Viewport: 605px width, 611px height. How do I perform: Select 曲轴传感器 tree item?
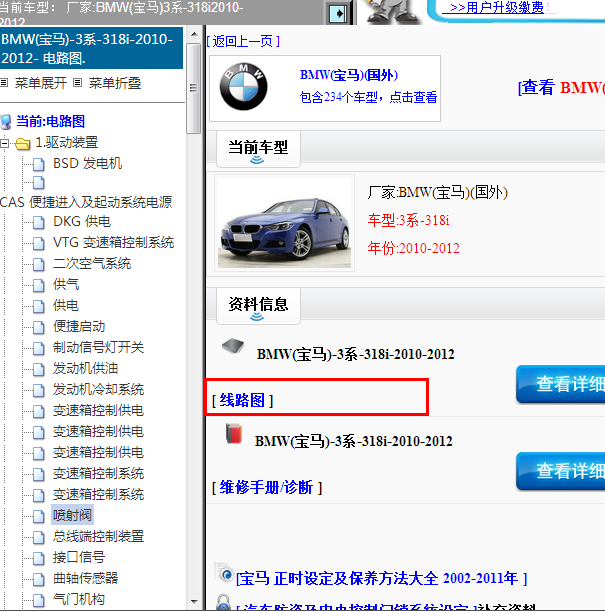(85, 578)
